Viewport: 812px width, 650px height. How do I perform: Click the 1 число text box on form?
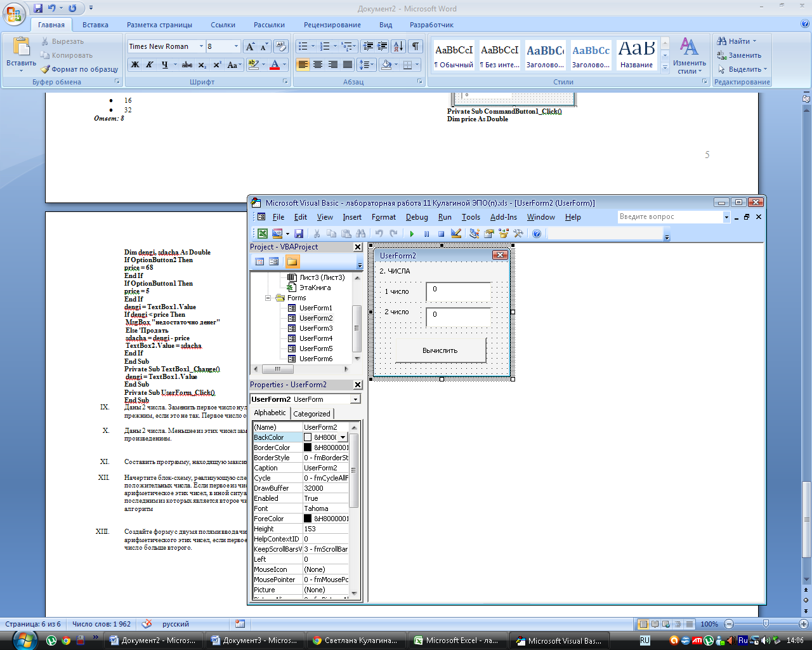459,291
